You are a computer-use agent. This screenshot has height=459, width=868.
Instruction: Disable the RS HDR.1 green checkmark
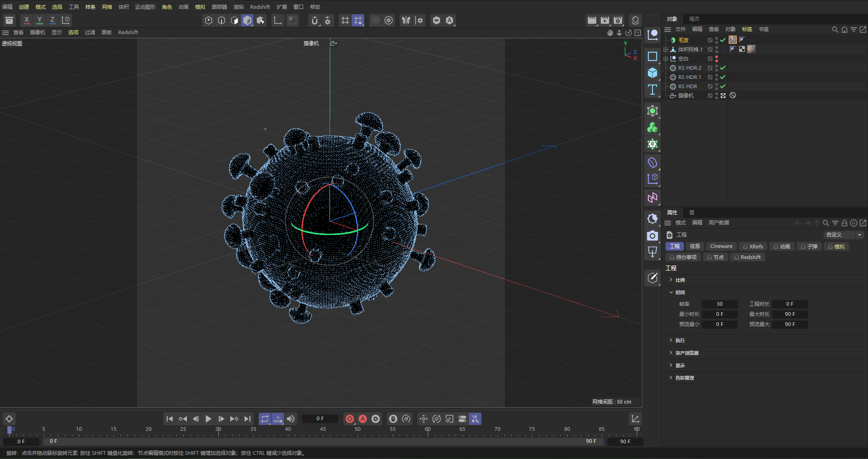tap(723, 77)
